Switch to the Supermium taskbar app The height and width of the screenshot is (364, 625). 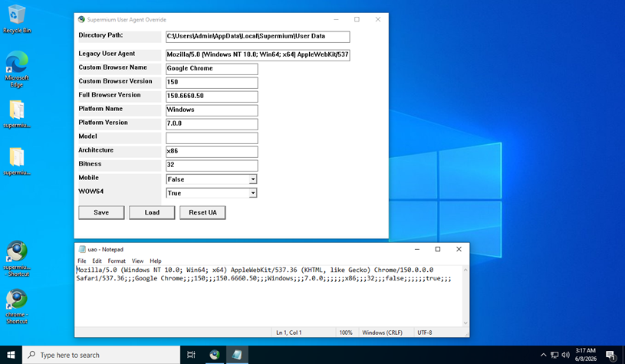click(215, 355)
